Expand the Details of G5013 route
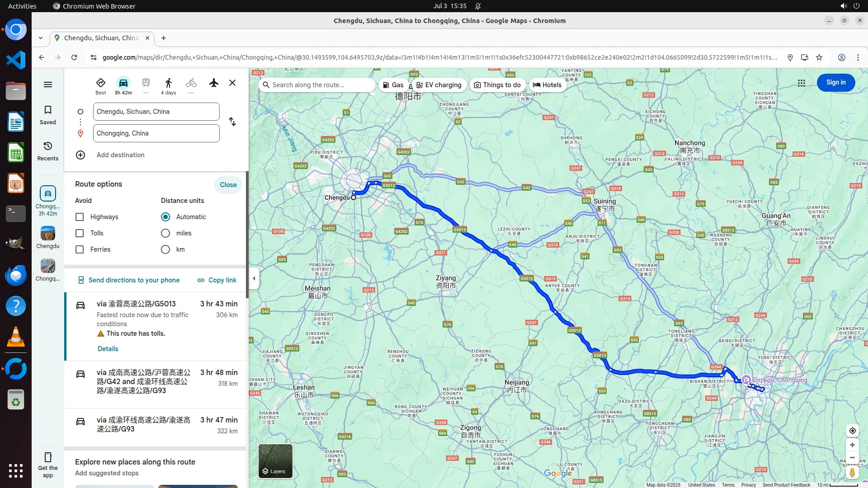Image resolution: width=868 pixels, height=488 pixels. pos(108,349)
